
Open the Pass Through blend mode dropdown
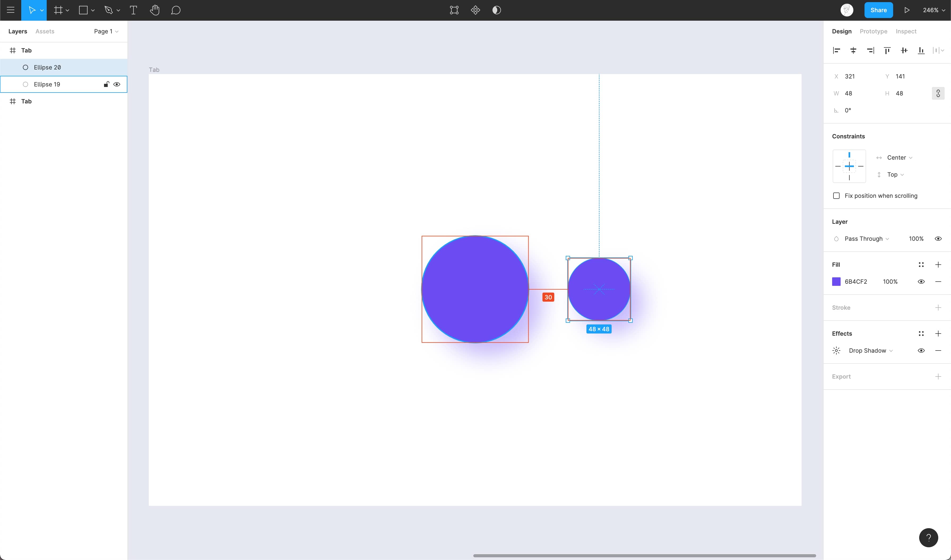pyautogui.click(x=866, y=238)
